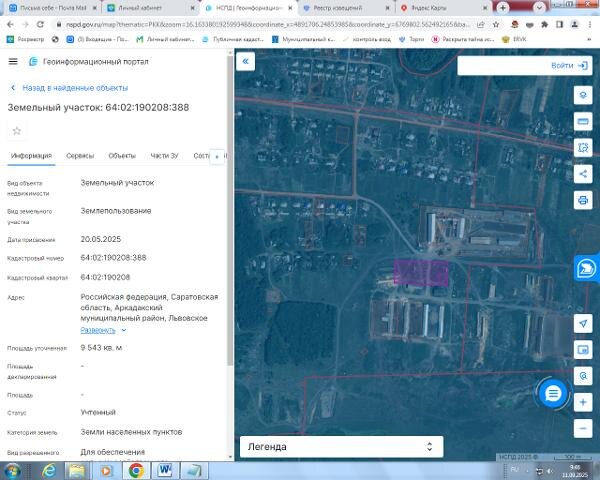This screenshot has height=480, width=600.
Task: Open a new browser tab
Action: pos(503,8)
